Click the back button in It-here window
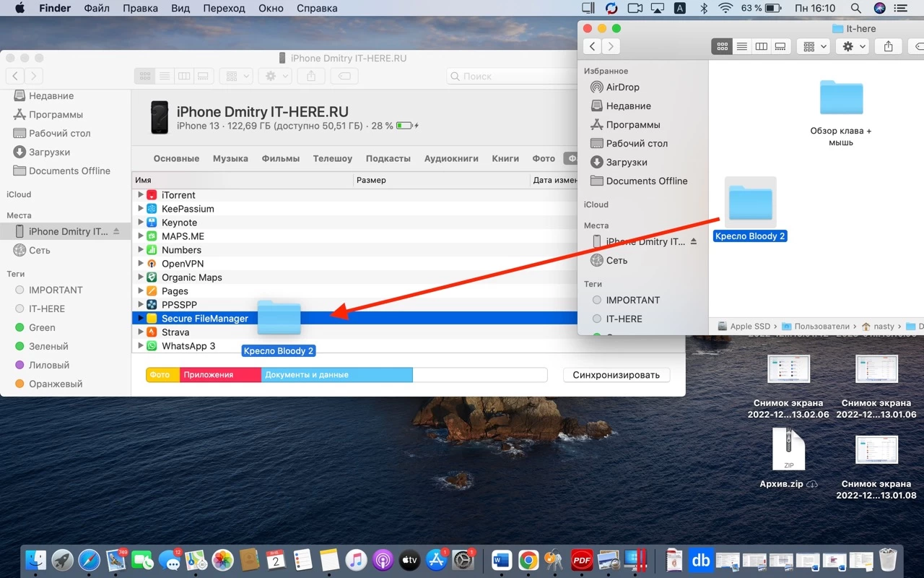Viewport: 924px width, 578px height. (x=592, y=46)
